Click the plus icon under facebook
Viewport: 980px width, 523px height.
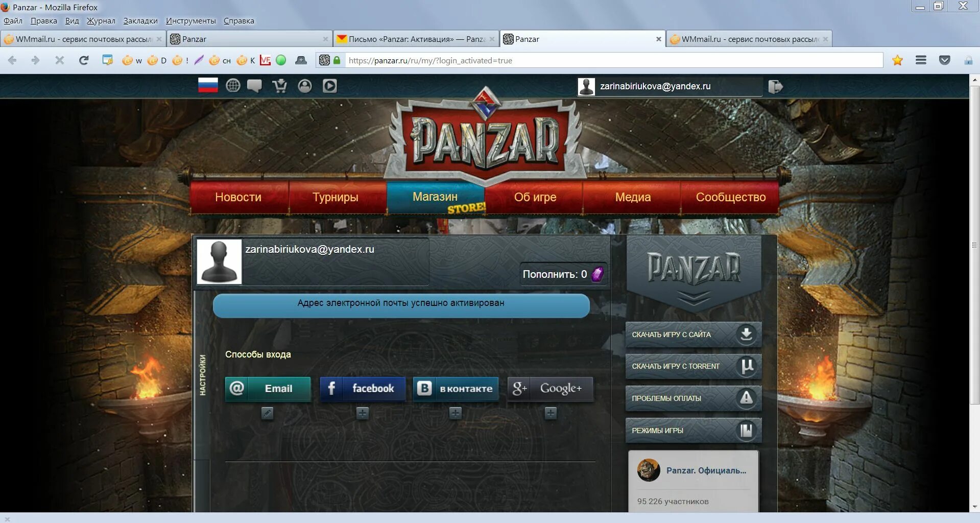[362, 413]
